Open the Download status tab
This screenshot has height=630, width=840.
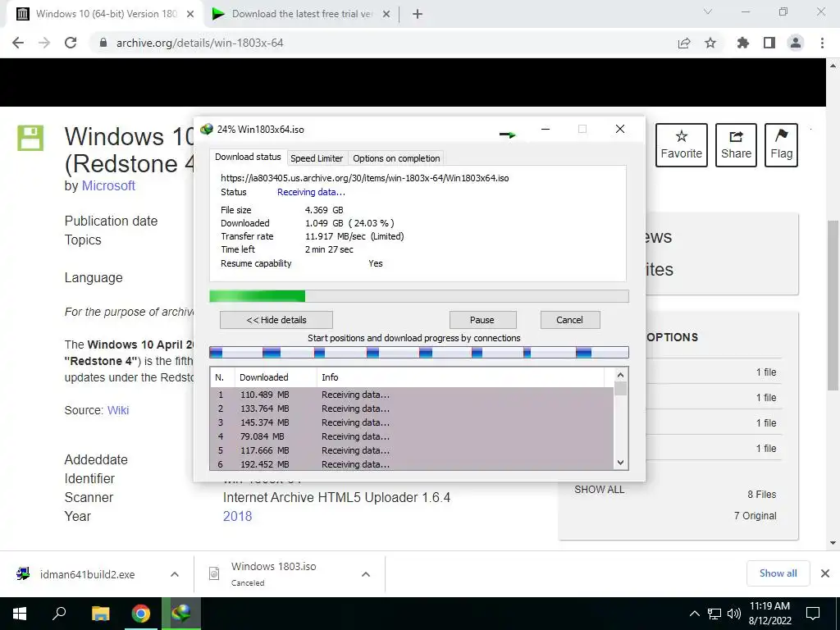[248, 157]
